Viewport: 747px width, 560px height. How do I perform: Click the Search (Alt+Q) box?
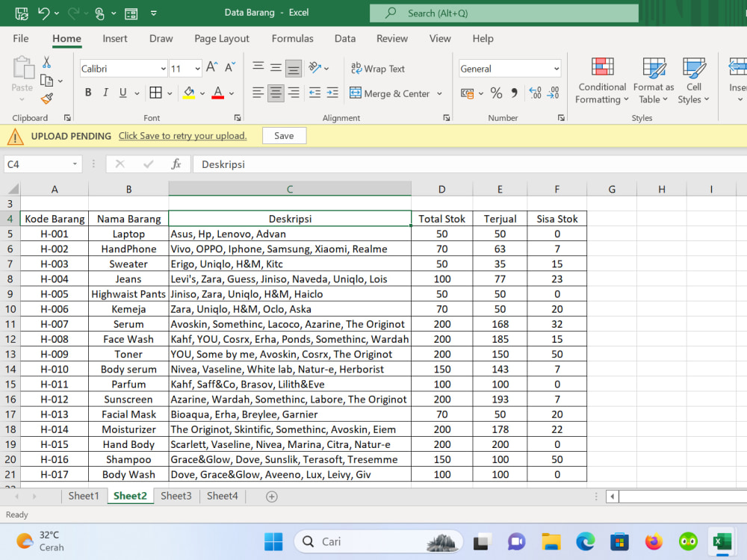tap(503, 13)
